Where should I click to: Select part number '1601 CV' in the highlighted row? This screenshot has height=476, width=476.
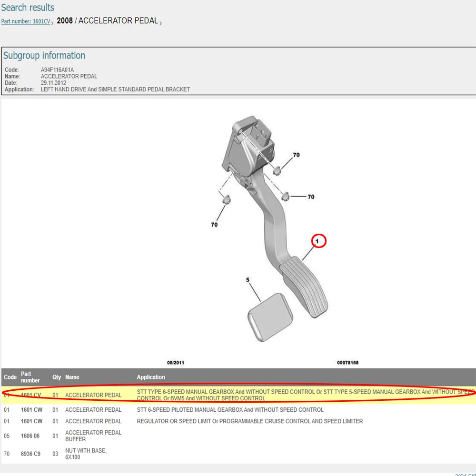(30, 395)
